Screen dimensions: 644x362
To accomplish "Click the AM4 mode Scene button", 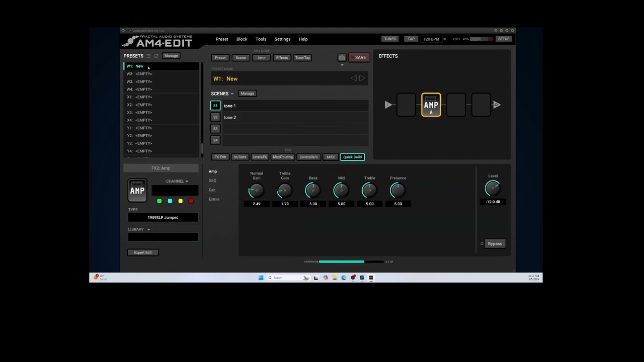I will click(241, 58).
